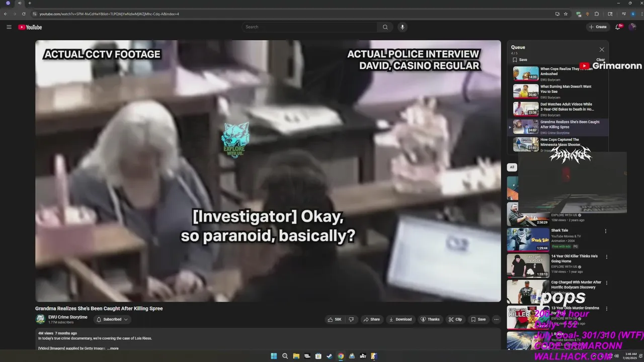This screenshot has width=644, height=362.
Task: Open 14 Year Old Killer thumbnail
Action: [528, 265]
